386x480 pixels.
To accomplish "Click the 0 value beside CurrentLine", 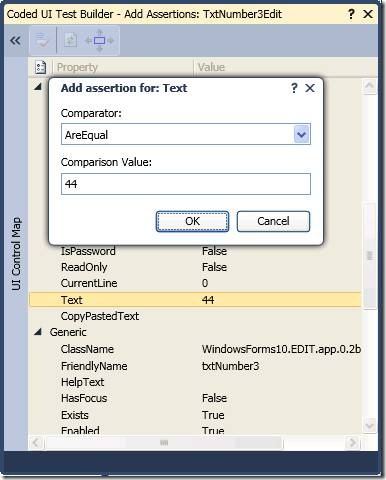I will (x=205, y=283).
